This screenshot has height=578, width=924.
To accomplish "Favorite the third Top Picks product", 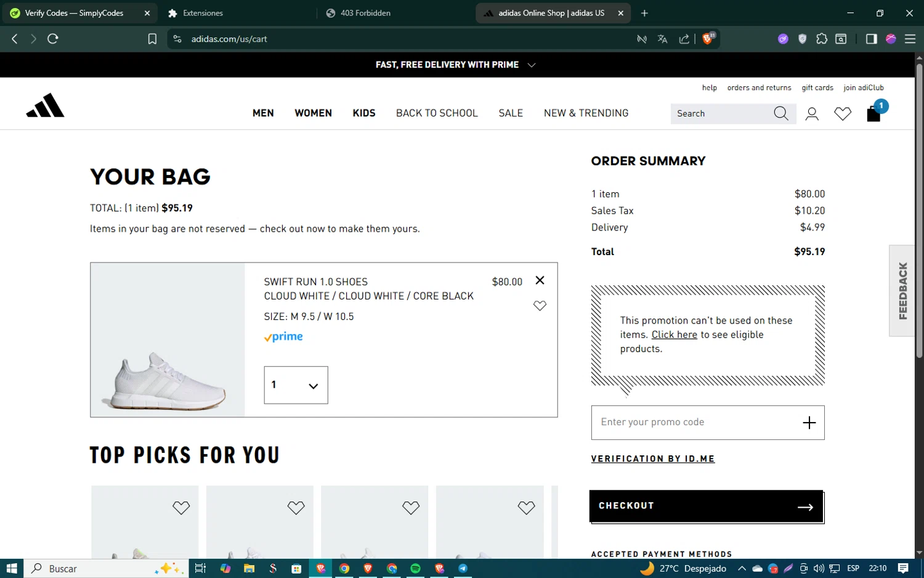I will [411, 508].
